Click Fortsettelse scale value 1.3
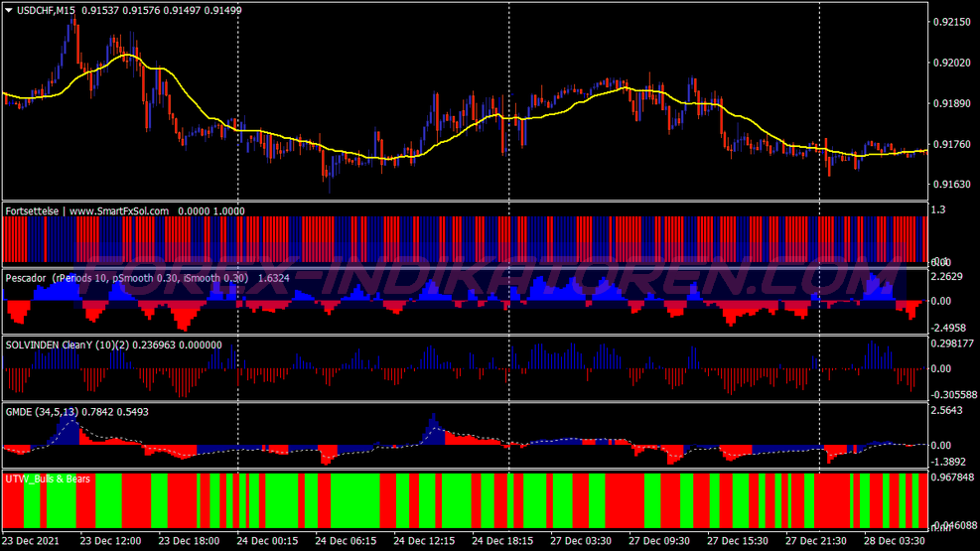 [938, 209]
